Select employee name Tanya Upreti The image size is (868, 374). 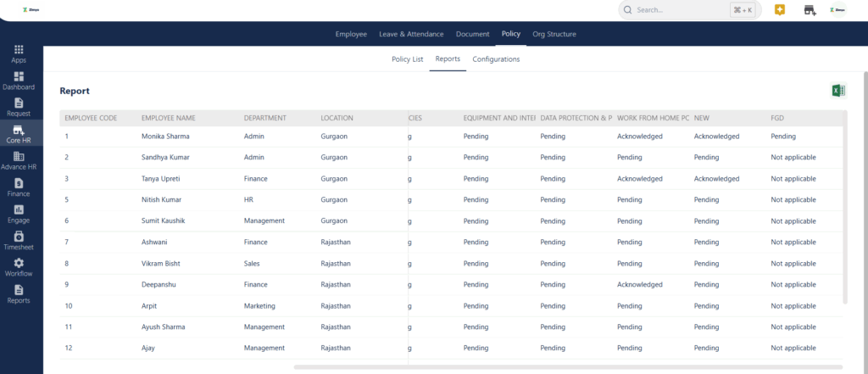[x=160, y=179]
